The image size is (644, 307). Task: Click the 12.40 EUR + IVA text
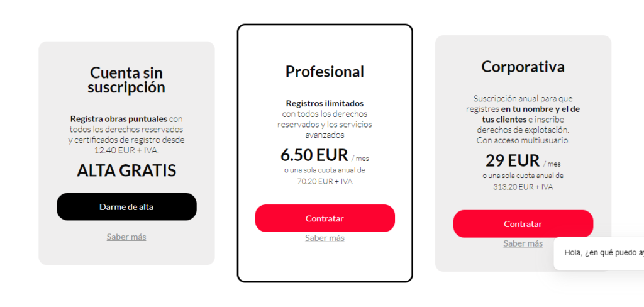coord(126,150)
